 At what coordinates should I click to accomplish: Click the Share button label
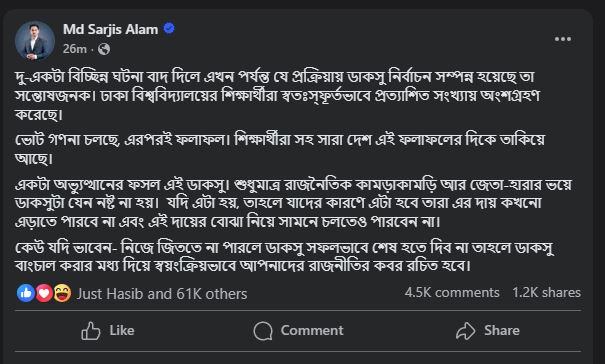tap(502, 331)
